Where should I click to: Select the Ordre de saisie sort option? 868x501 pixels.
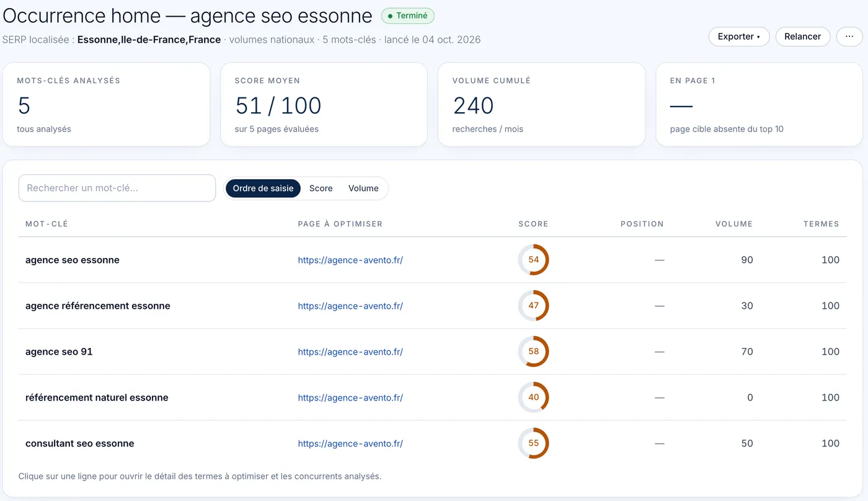pyautogui.click(x=263, y=188)
